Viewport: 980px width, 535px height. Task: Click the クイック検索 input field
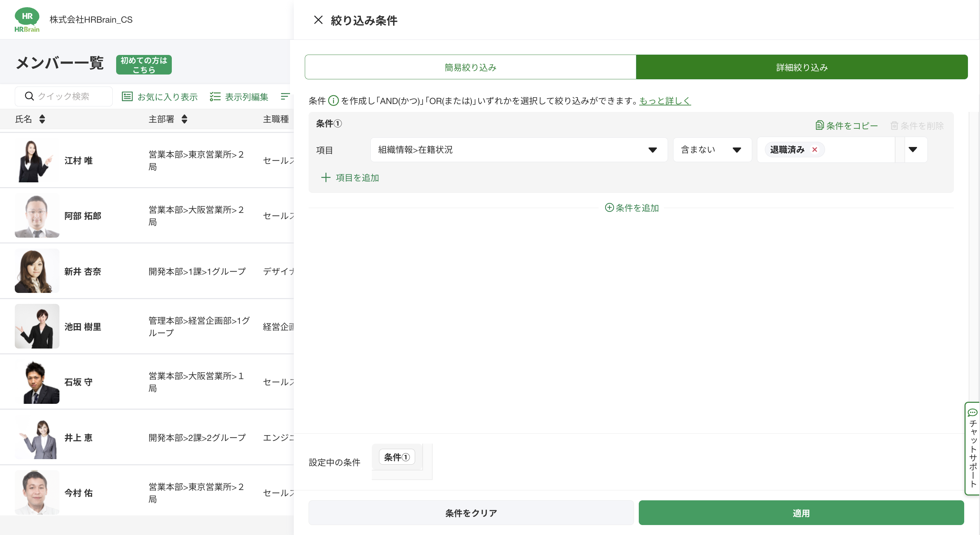tap(64, 96)
